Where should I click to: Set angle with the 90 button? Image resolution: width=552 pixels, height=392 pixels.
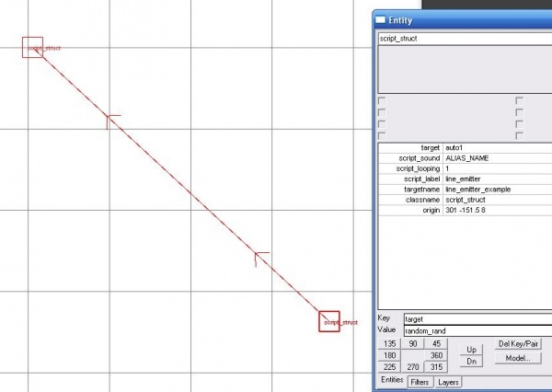click(414, 343)
